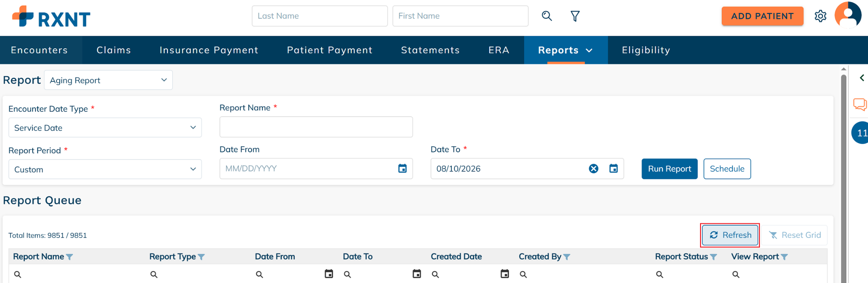
Task: Open the Date From calendar picker
Action: [403, 168]
